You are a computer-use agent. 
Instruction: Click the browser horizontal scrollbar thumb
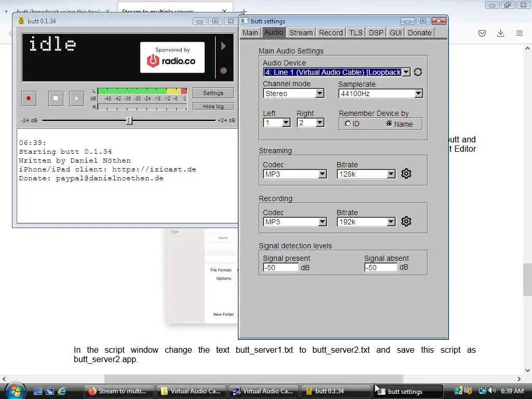click(254, 379)
